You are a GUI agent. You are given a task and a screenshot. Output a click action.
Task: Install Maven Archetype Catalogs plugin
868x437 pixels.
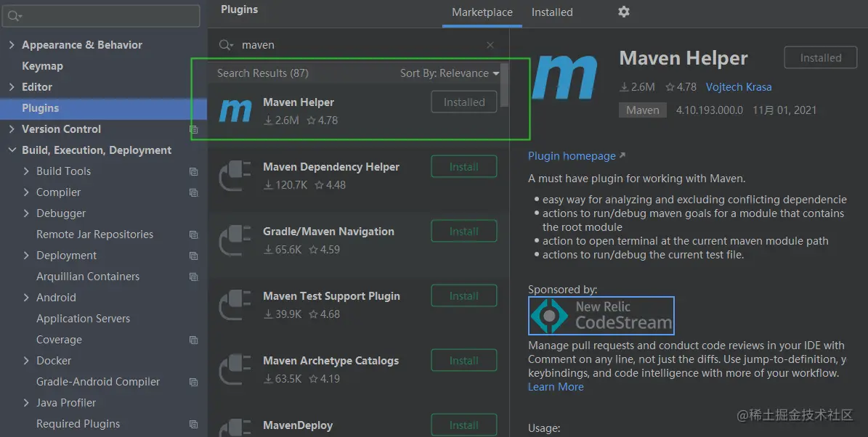(464, 361)
